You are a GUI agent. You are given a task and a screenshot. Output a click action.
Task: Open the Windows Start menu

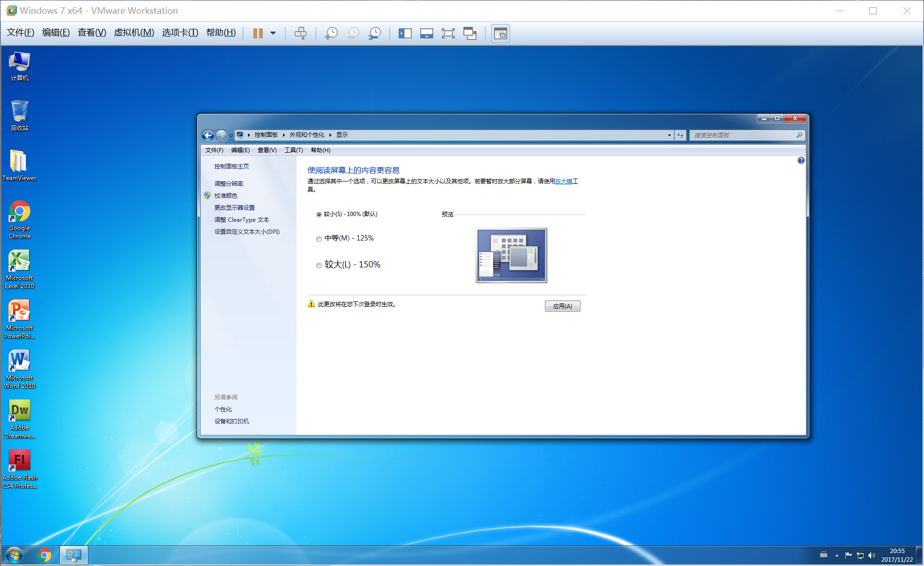14,555
